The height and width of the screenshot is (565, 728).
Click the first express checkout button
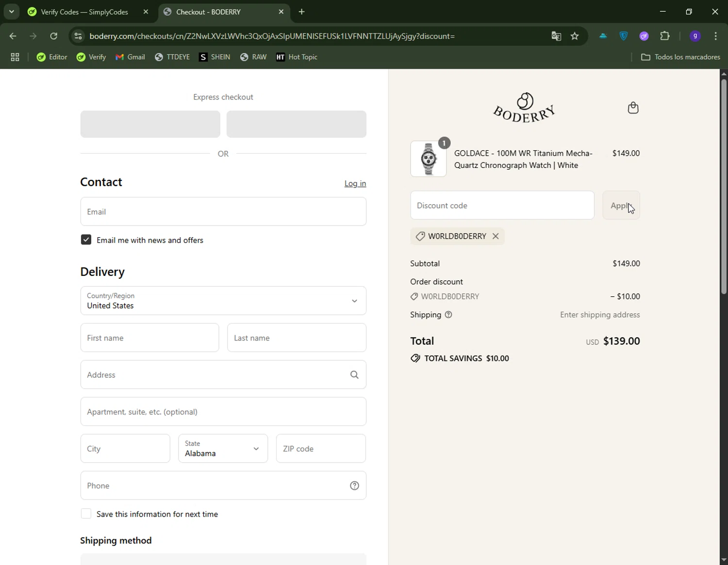point(150,124)
